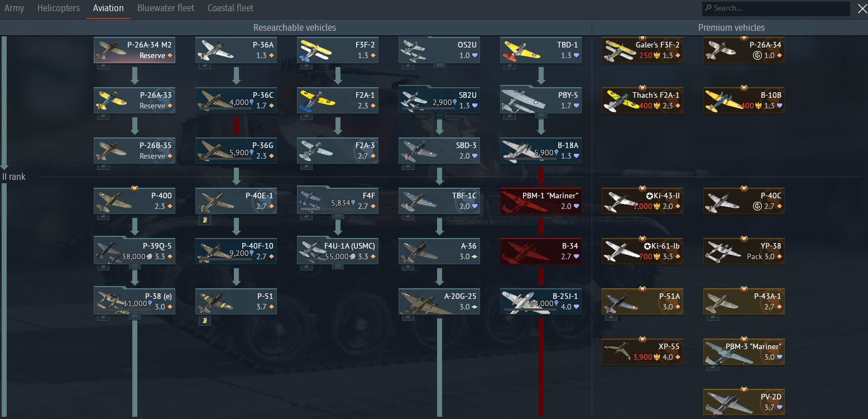Select the P-26A-34 M2 reserve plane

point(135,50)
